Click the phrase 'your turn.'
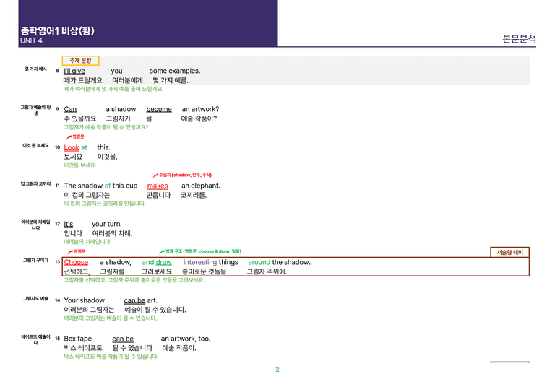555x392 pixels. (x=107, y=224)
